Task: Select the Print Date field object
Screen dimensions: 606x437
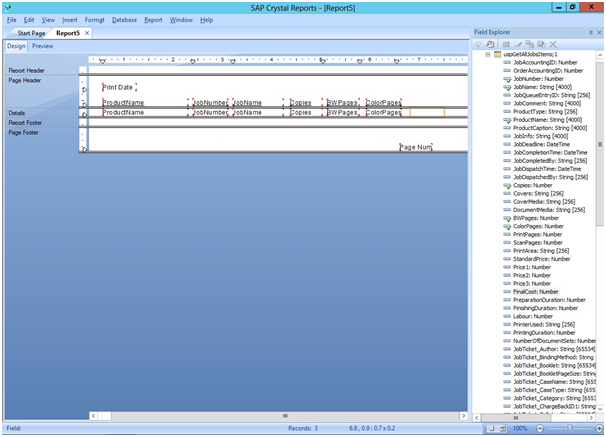Action: [118, 87]
